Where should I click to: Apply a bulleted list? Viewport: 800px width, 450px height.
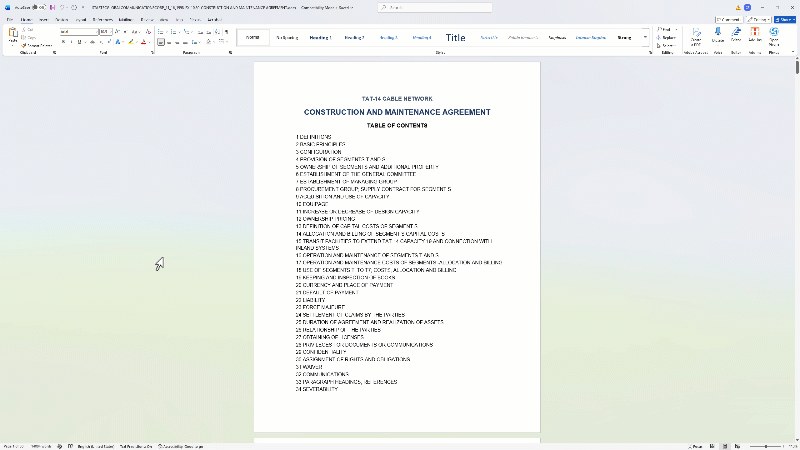click(161, 32)
